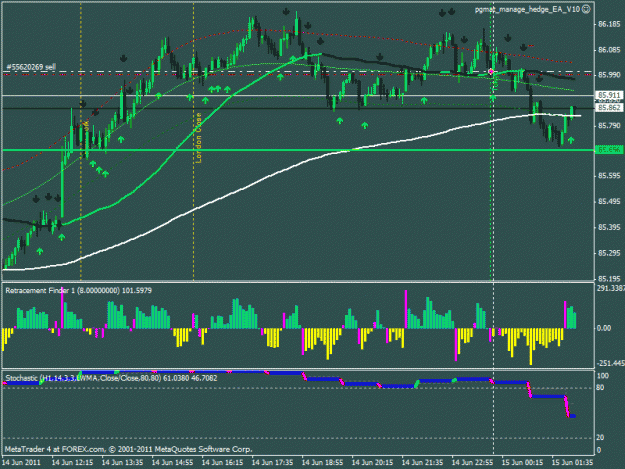Image resolution: width=625 pixels, height=469 pixels.
Task: Click the 85.395 price axis value
Action: [609, 227]
